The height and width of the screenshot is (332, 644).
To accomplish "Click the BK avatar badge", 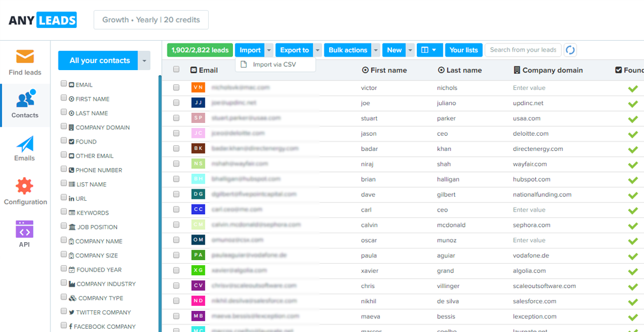I will tap(198, 148).
